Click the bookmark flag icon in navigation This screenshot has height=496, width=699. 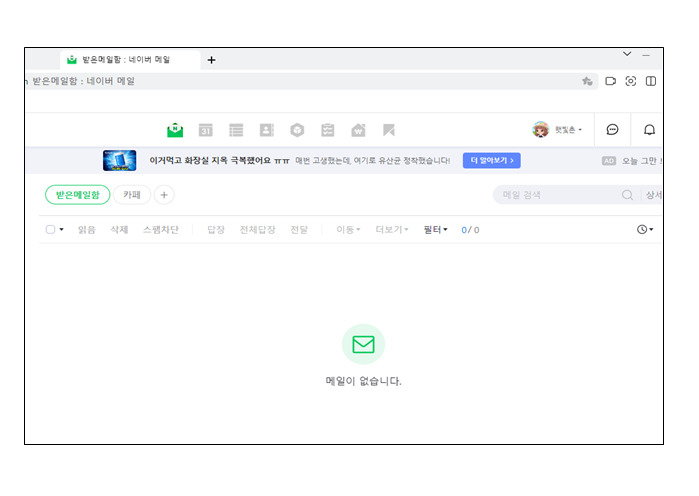[388, 130]
